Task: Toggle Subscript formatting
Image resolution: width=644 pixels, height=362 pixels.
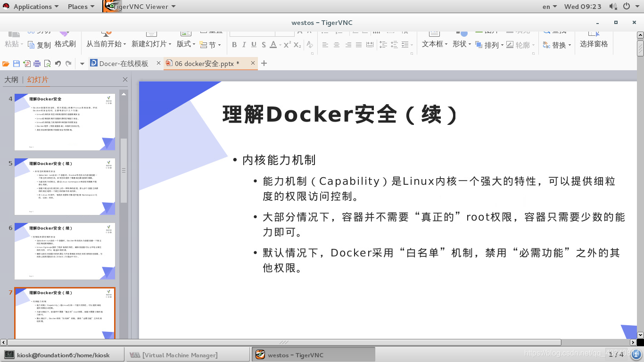Action: [297, 45]
